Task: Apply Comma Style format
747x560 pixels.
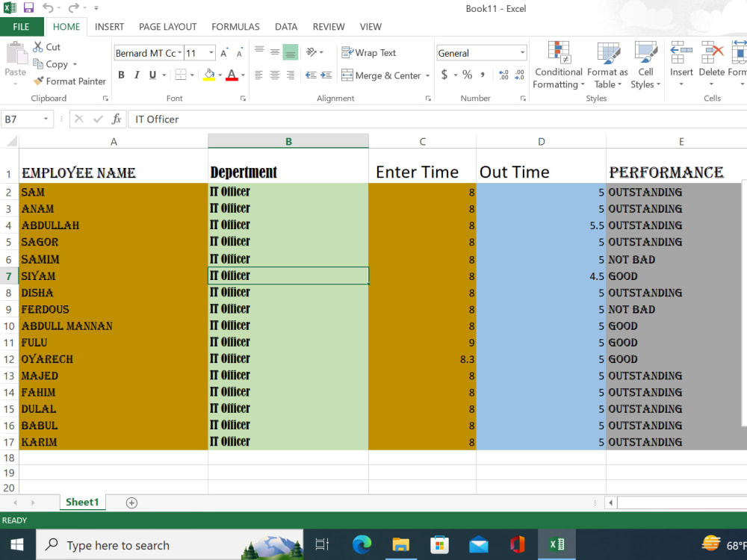Action: pyautogui.click(x=483, y=75)
